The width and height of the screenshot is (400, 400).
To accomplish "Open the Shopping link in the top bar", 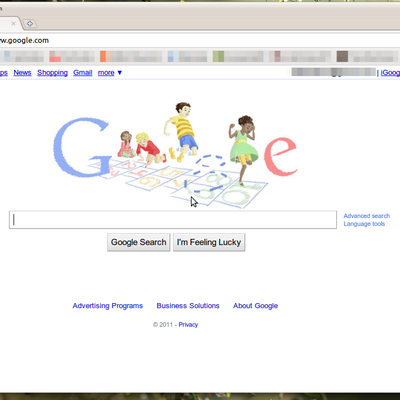I will pos(52,73).
